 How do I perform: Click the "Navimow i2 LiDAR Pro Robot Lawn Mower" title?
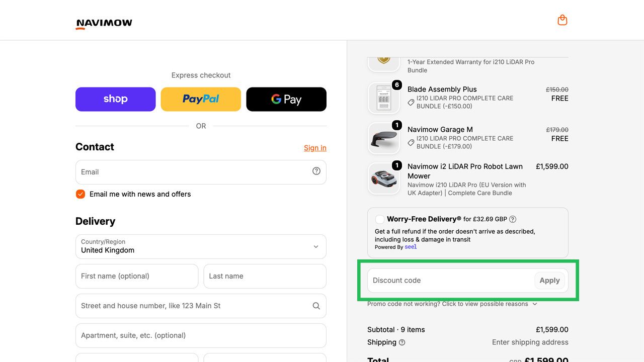(465, 171)
